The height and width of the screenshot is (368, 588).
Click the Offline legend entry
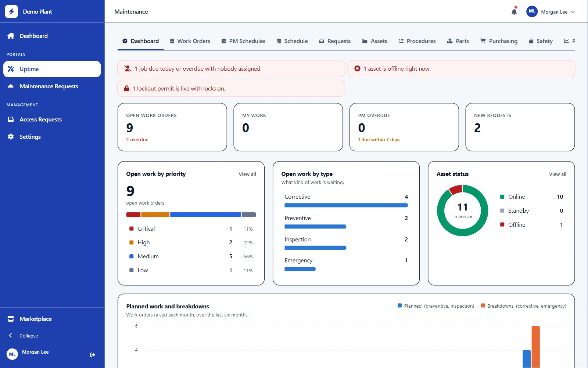(531, 224)
